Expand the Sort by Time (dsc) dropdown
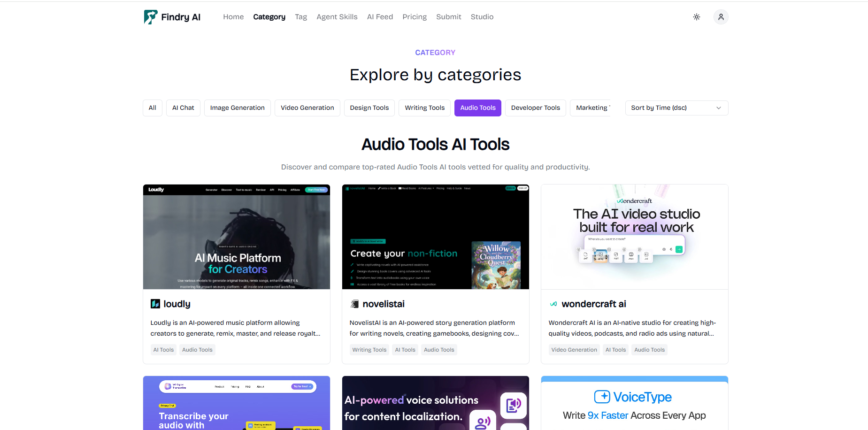This screenshot has height=430, width=868. click(x=676, y=108)
